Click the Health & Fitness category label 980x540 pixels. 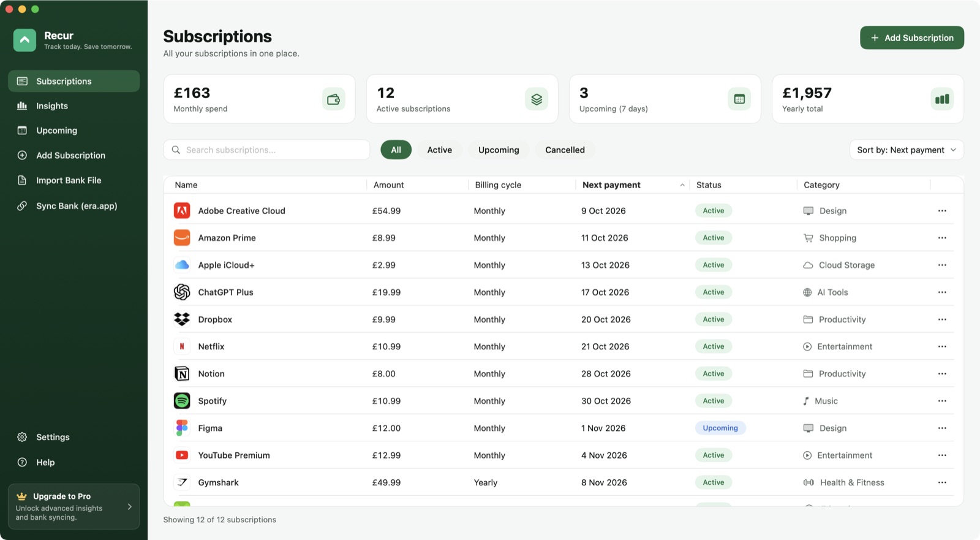pyautogui.click(x=852, y=483)
